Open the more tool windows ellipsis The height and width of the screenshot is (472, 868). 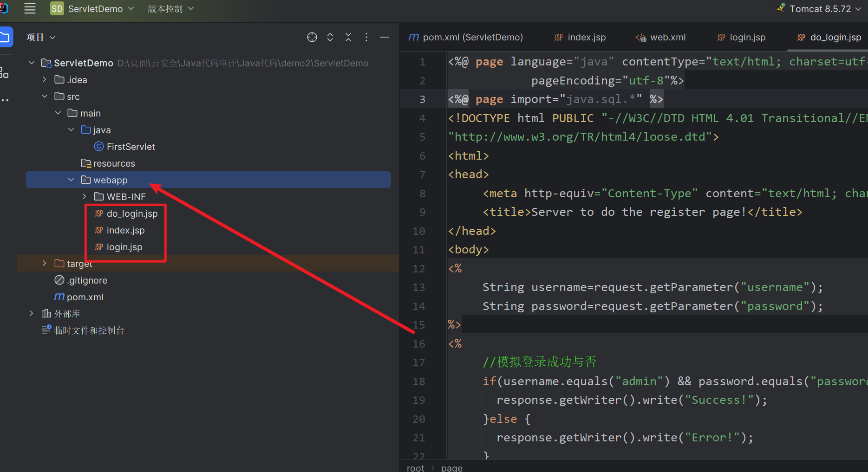click(x=5, y=100)
